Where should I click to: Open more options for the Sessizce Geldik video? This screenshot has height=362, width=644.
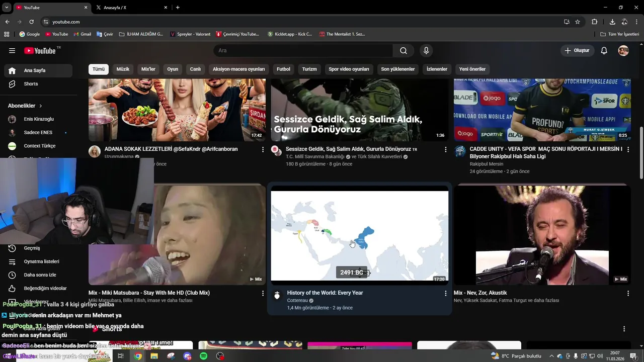(445, 149)
